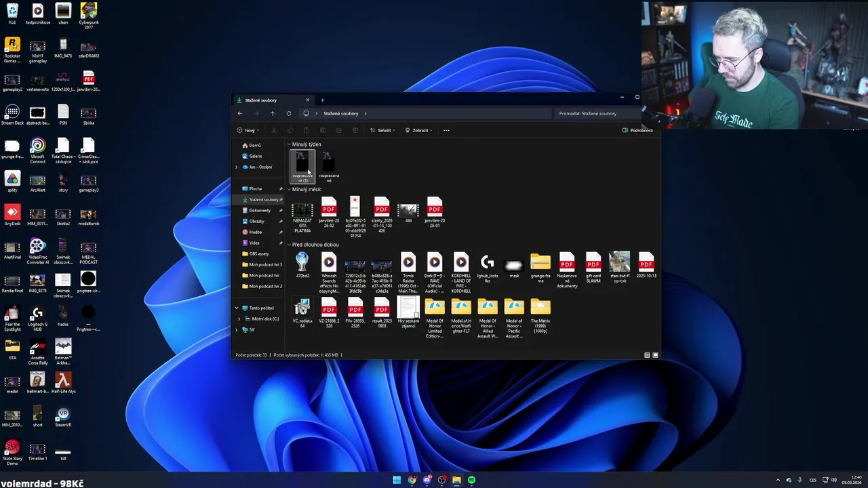The width and height of the screenshot is (868, 488).
Task: Select the Ubisoft Connect desktop shortcut
Action: click(x=38, y=151)
